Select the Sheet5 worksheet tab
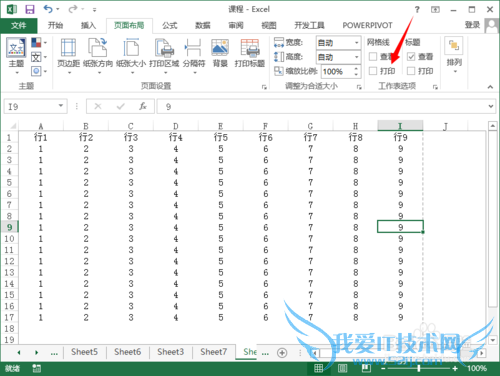500x376 pixels. point(84,352)
